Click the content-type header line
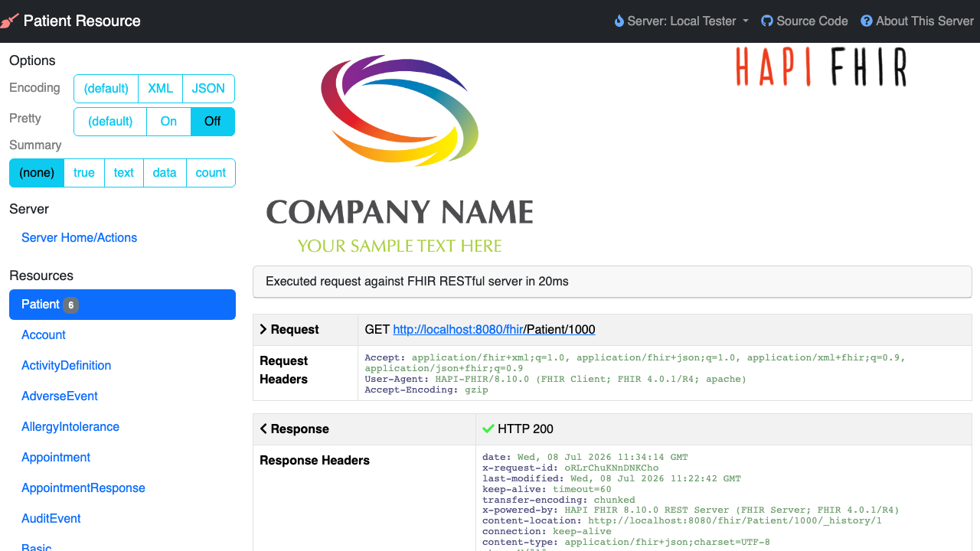Viewport: 980px width, 551px height. click(626, 542)
